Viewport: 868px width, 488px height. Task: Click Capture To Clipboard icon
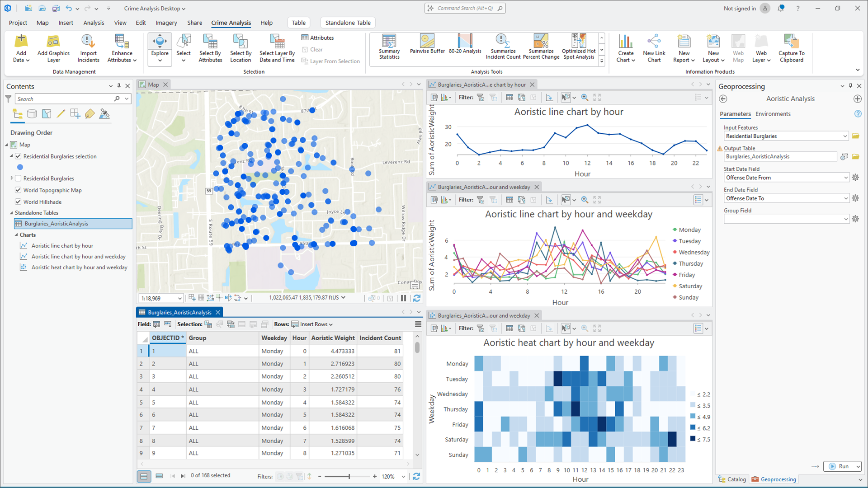pyautogui.click(x=791, y=48)
